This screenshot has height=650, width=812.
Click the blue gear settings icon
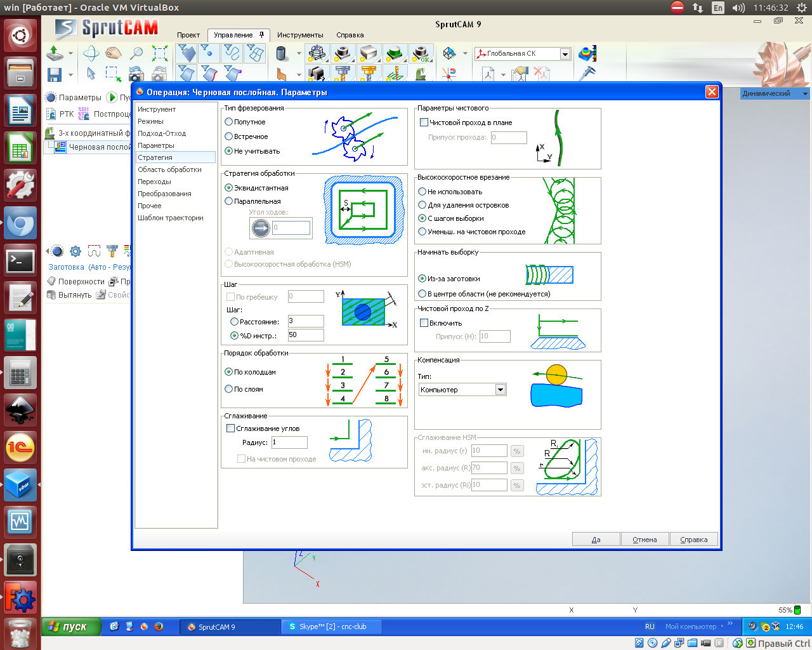click(75, 251)
